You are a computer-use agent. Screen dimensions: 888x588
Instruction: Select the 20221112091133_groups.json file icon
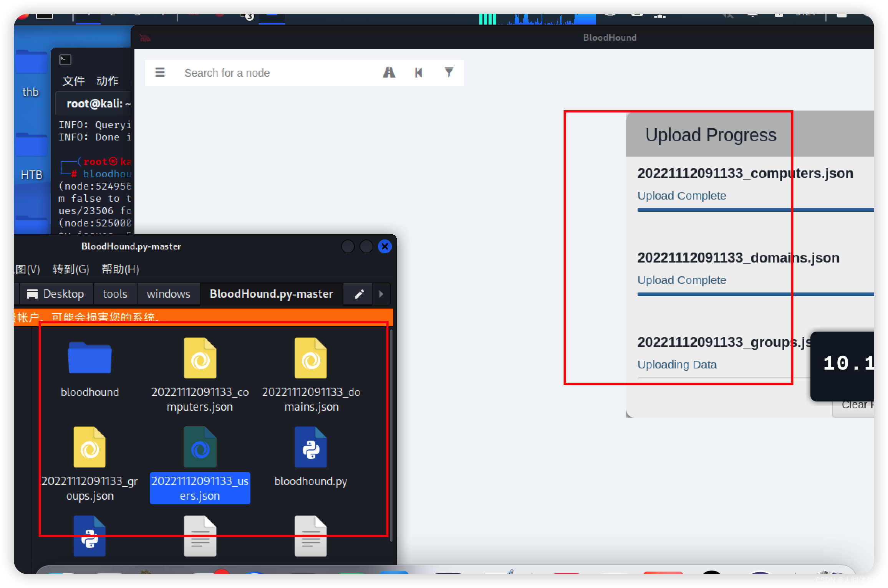point(89,447)
